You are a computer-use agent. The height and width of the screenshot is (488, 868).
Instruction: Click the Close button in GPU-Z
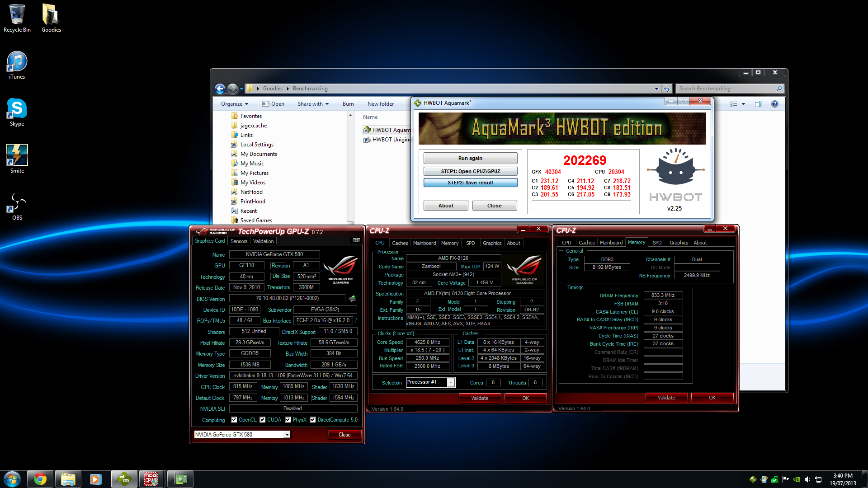click(x=344, y=435)
